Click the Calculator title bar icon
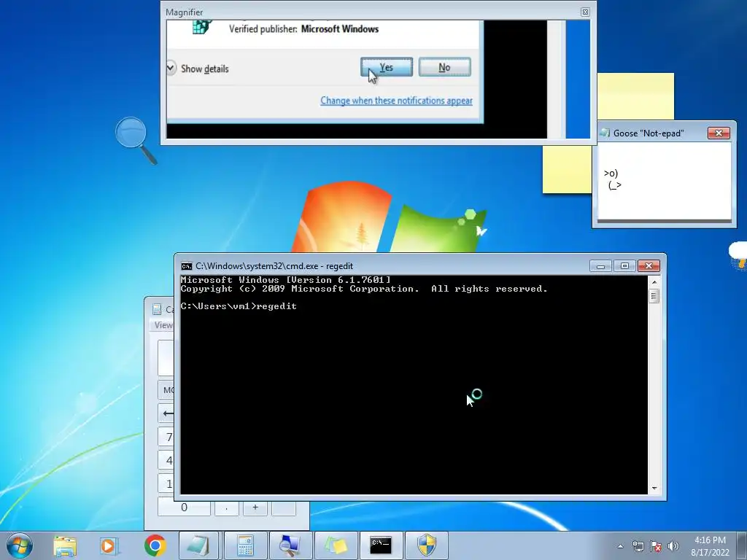Screen dimensions: 747x560 coord(157,309)
